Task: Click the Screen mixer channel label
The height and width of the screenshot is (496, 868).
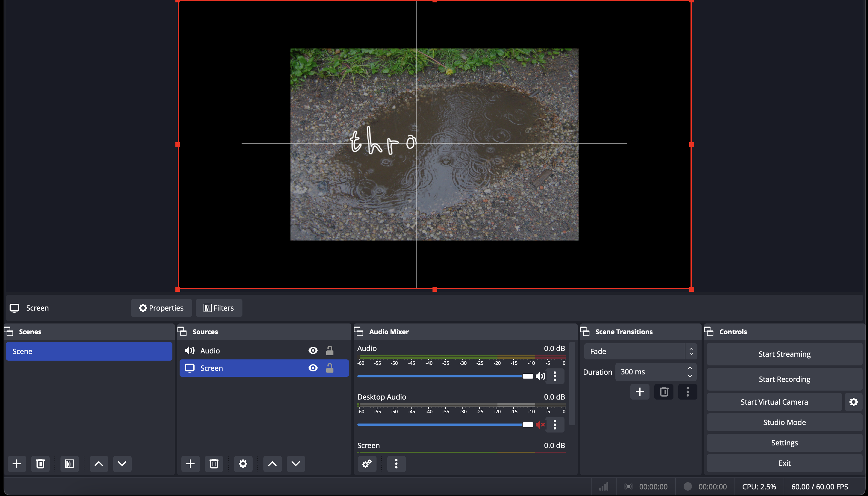Action: point(368,445)
